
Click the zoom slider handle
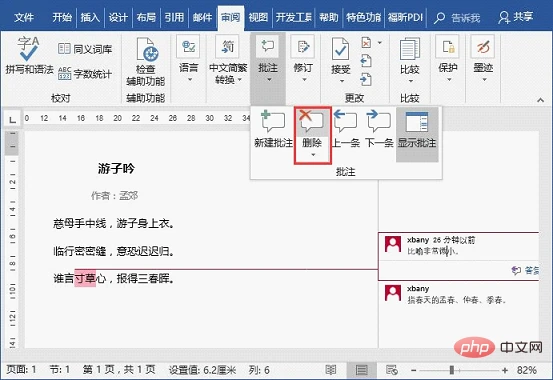[x=451, y=370]
